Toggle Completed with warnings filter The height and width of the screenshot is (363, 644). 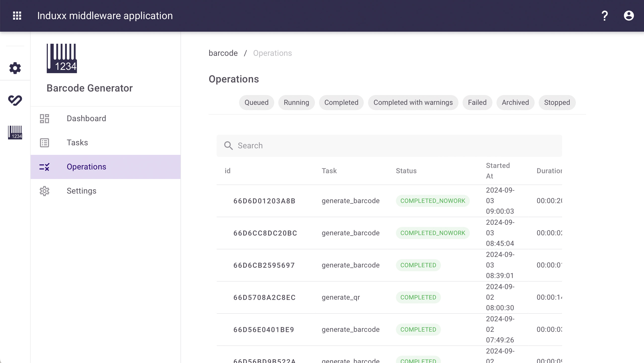pos(413,102)
